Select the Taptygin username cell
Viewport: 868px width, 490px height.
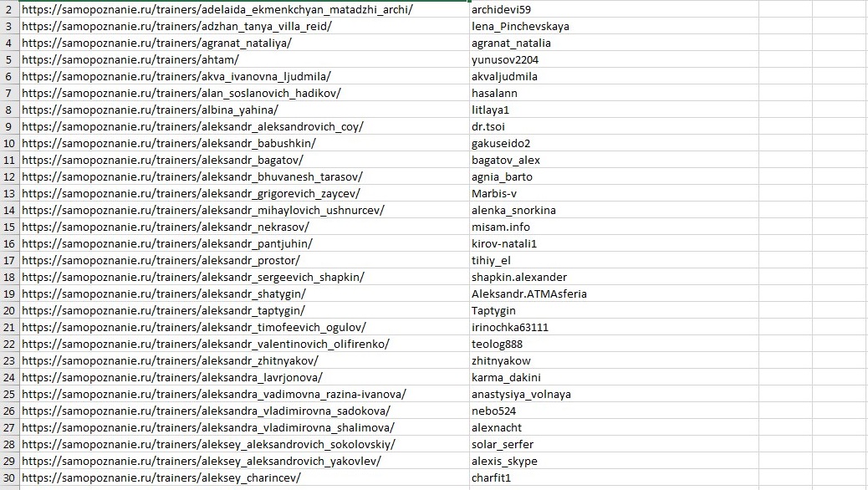614,310
